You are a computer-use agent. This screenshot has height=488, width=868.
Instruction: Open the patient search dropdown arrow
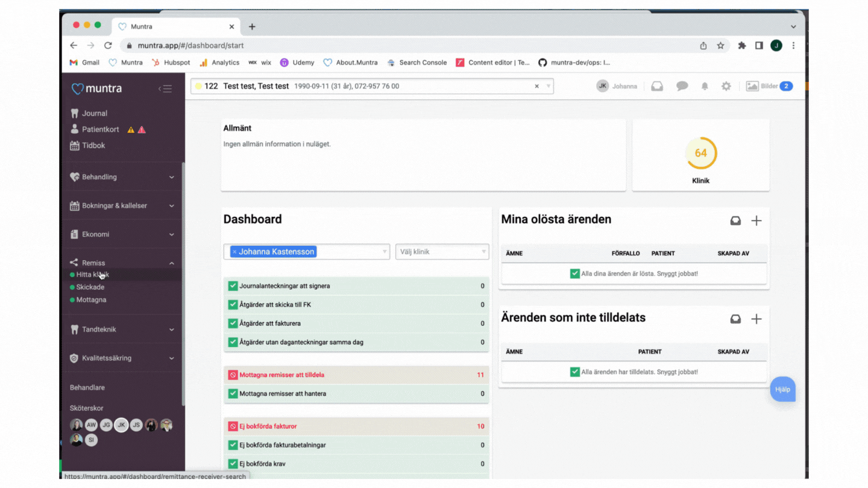point(548,86)
